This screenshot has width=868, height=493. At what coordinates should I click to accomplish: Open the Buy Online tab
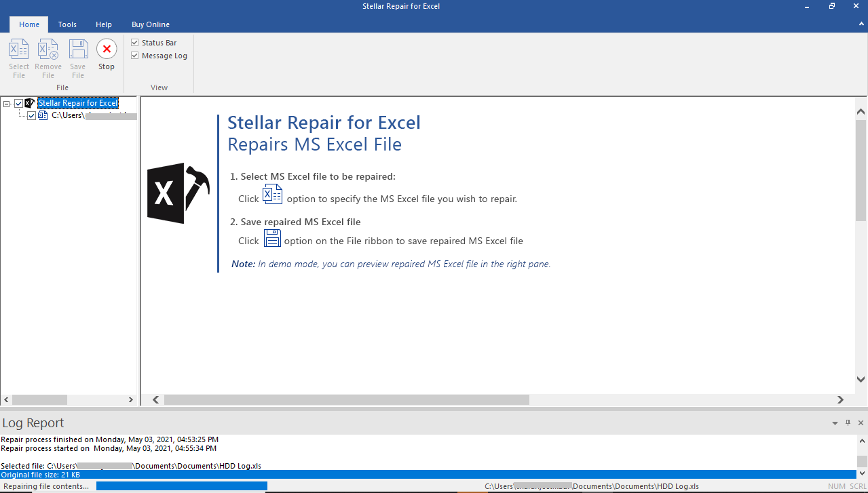[x=151, y=24]
